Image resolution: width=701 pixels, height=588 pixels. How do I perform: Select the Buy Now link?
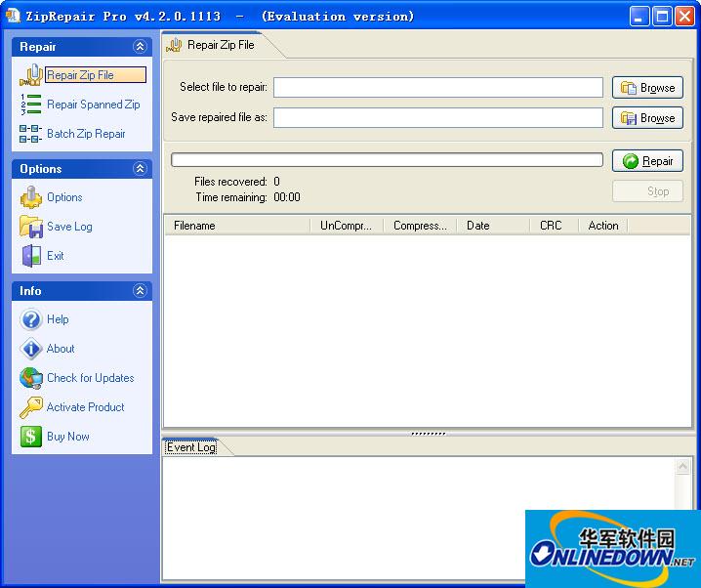[68, 437]
